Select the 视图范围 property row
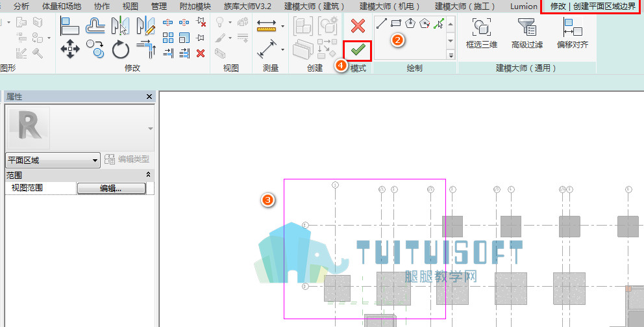 coord(80,188)
